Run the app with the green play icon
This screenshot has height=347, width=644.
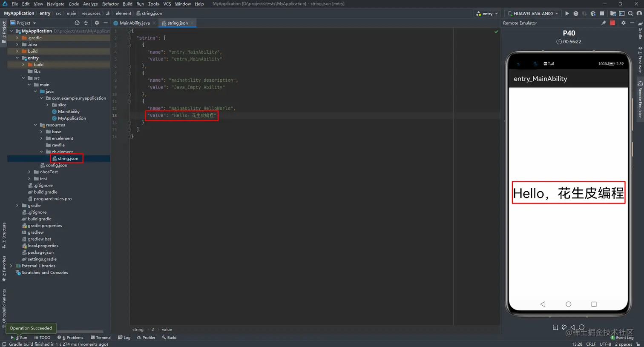(x=567, y=14)
